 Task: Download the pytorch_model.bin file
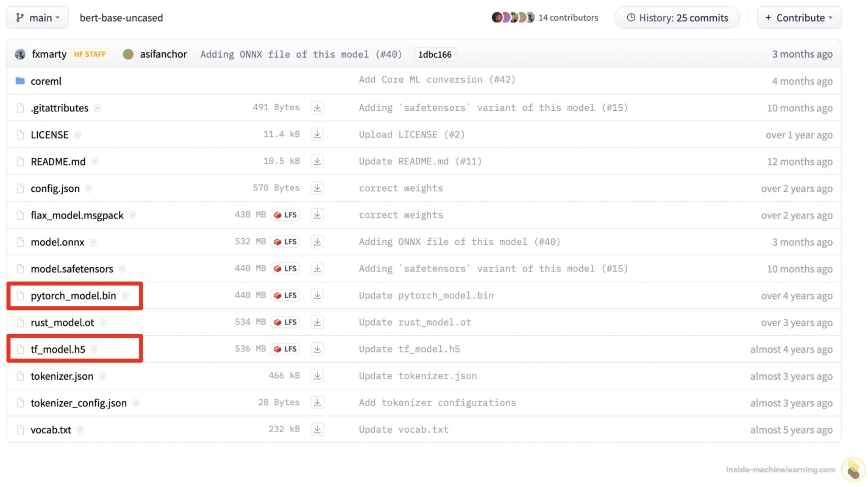click(x=317, y=295)
